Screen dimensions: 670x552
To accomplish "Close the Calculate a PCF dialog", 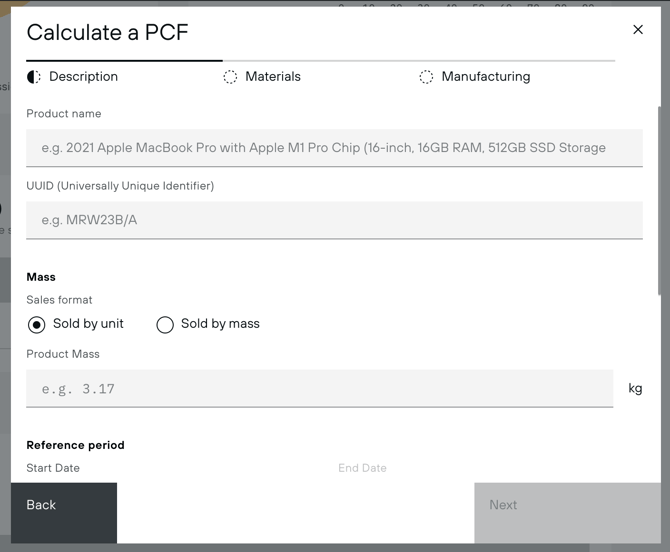I will 638,30.
